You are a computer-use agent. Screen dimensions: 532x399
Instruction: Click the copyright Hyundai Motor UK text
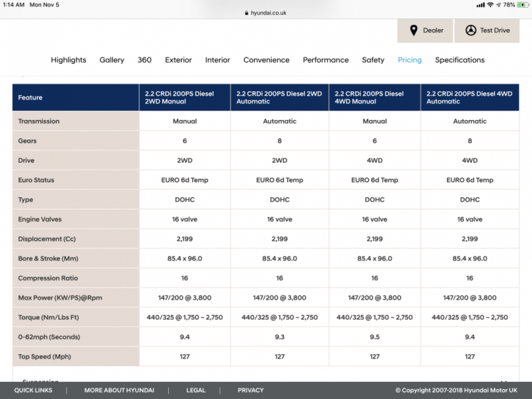point(456,390)
